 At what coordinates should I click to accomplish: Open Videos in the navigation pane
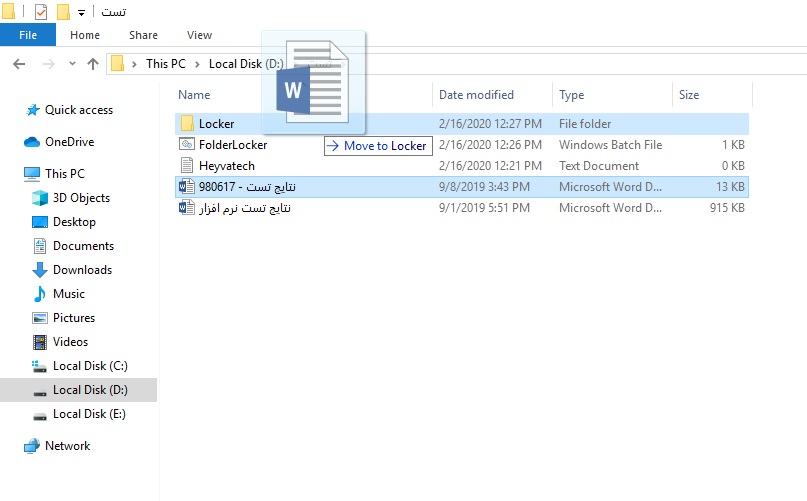tap(70, 342)
